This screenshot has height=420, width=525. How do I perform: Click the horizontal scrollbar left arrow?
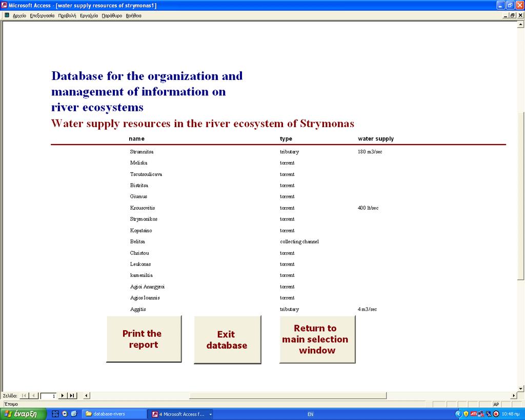(86, 395)
